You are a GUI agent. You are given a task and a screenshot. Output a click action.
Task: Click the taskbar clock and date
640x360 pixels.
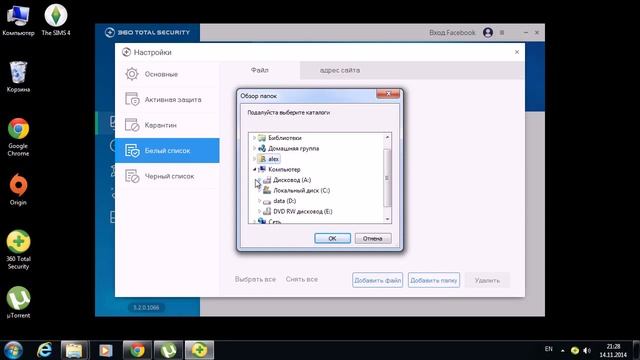tap(613, 350)
